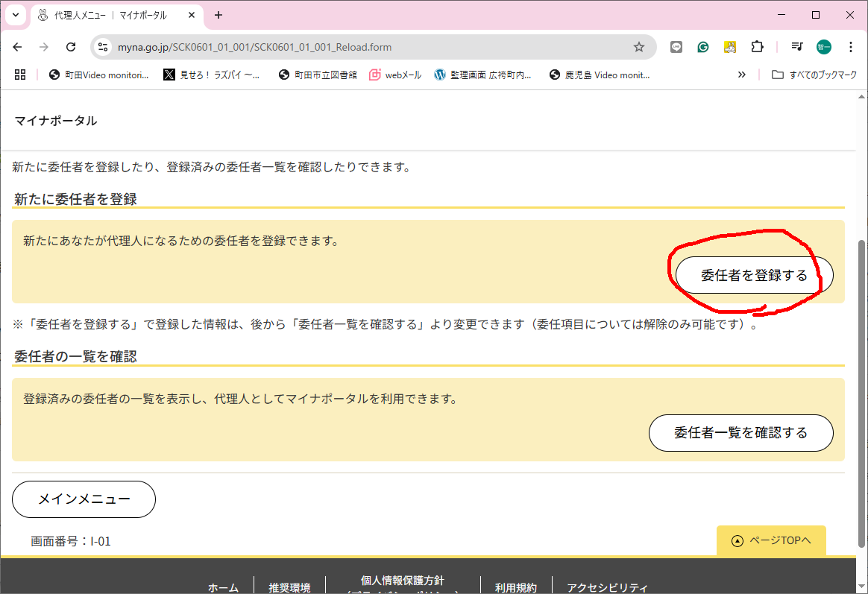Open the bookmarks apps grid icon
Screen dimensions: 868x594
20,75
